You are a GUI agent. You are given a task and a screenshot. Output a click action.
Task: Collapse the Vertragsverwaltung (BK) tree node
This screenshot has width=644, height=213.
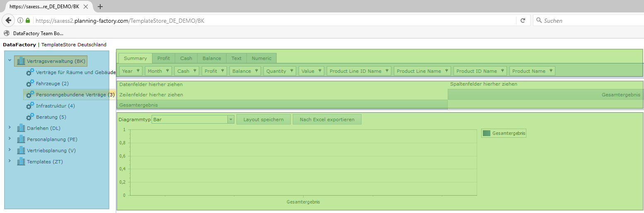point(10,61)
